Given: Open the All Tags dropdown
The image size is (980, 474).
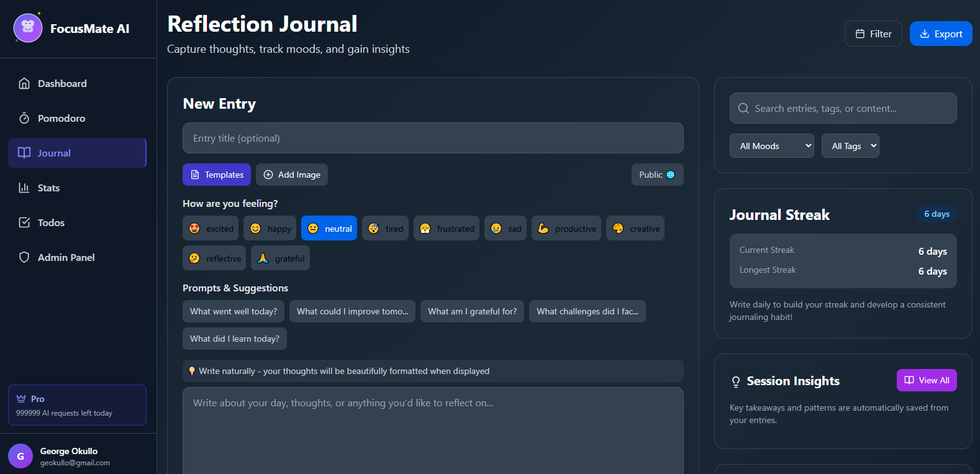Looking at the screenshot, I should (x=850, y=146).
